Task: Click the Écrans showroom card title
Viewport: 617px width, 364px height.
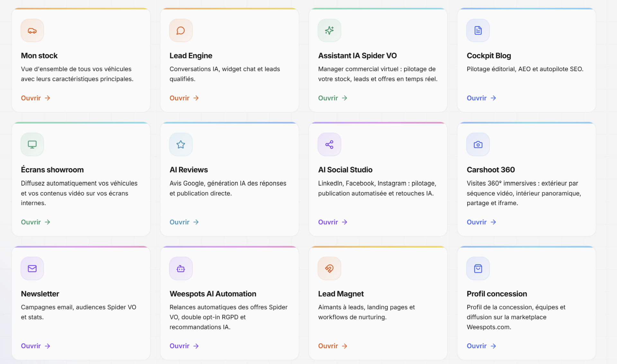Action: pos(52,169)
